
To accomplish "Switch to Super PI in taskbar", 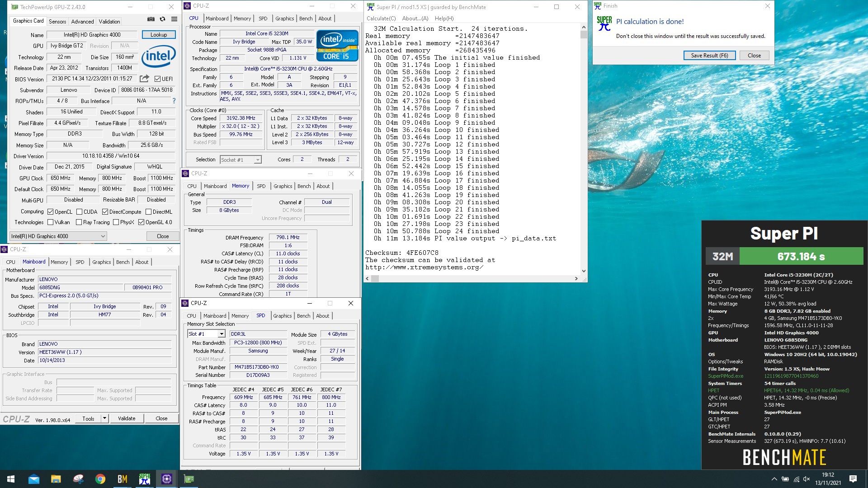I will tap(145, 479).
